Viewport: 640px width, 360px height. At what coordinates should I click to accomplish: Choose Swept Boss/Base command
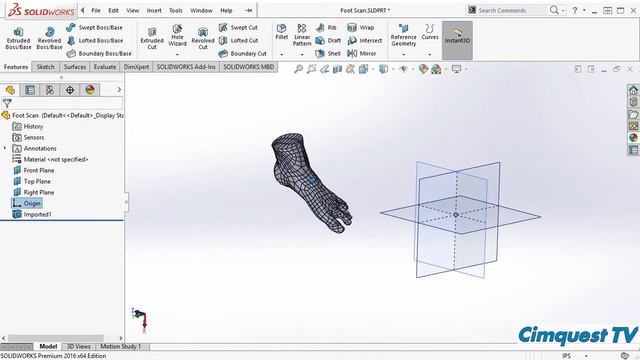(95, 27)
